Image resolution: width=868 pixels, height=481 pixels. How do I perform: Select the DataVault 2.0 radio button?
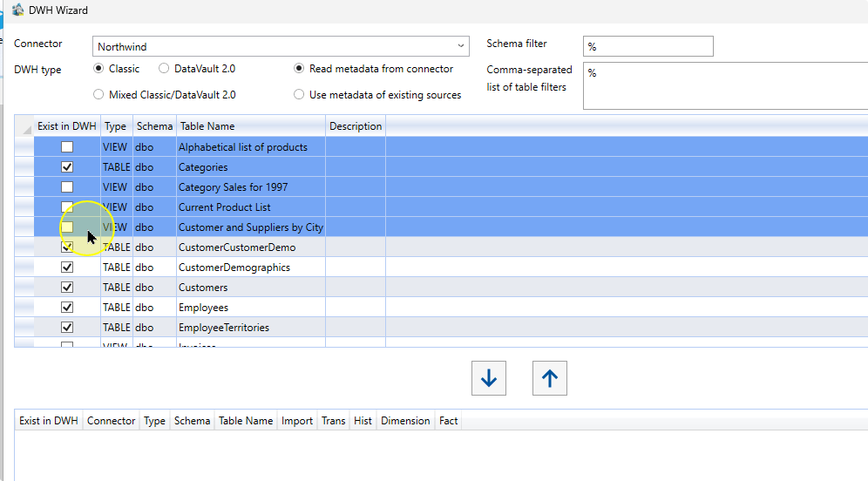164,69
